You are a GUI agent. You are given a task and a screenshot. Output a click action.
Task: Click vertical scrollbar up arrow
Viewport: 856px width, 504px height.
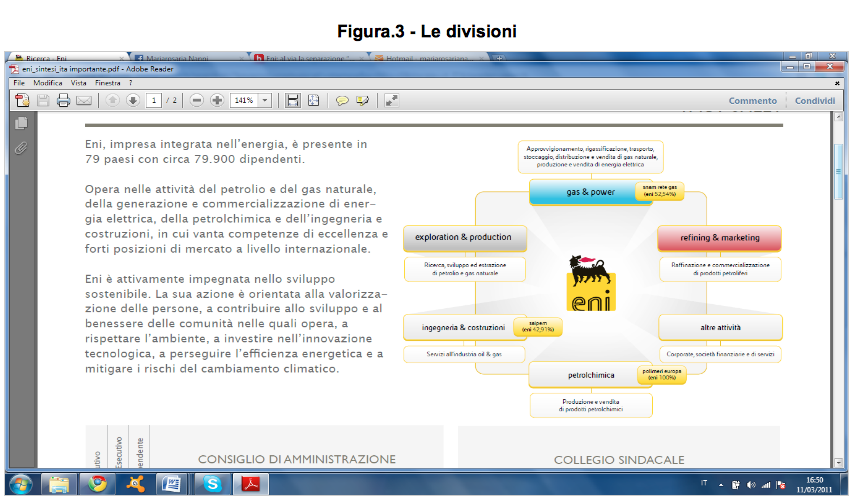pos(839,117)
